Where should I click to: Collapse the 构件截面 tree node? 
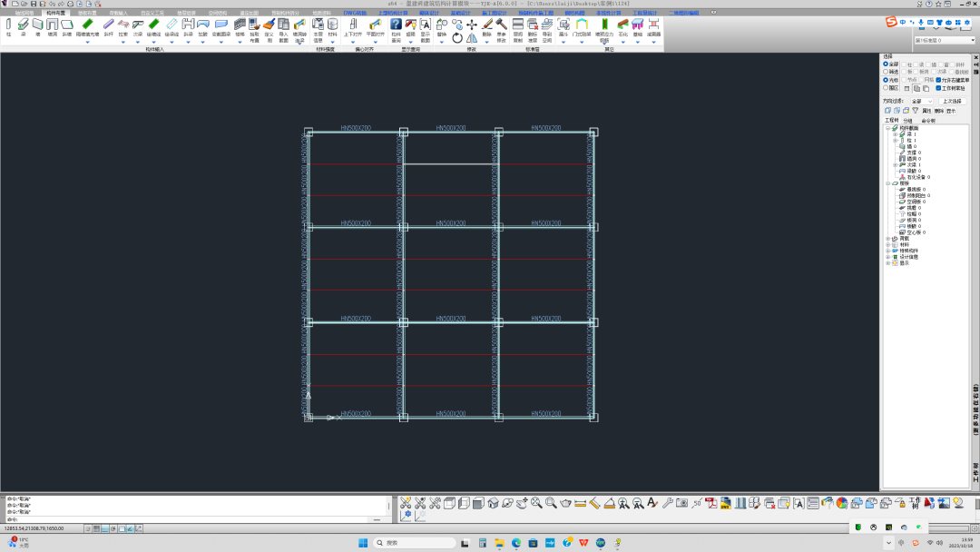coord(888,128)
